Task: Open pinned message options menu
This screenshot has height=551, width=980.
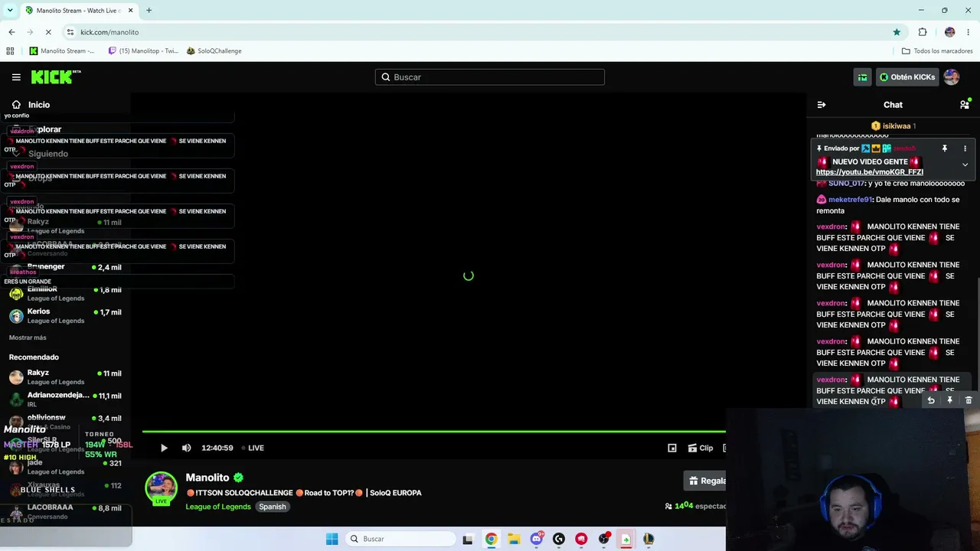Action: click(x=965, y=148)
